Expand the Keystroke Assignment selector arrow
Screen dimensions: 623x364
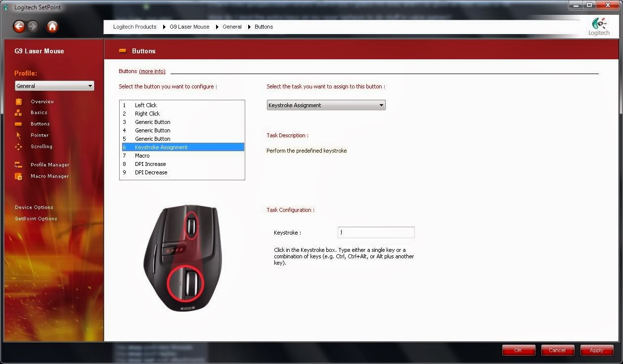click(x=381, y=105)
